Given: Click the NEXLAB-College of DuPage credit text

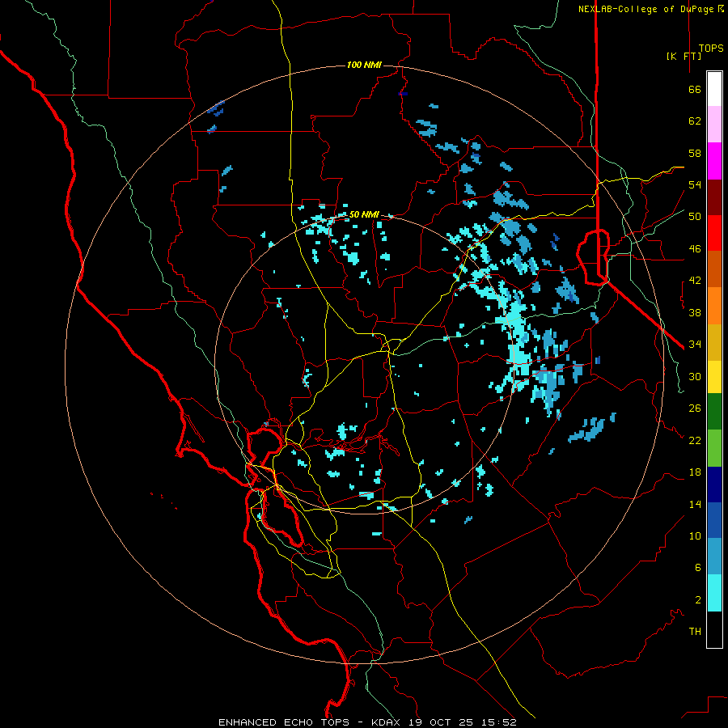Looking at the screenshot, I should pyautogui.click(x=650, y=9).
